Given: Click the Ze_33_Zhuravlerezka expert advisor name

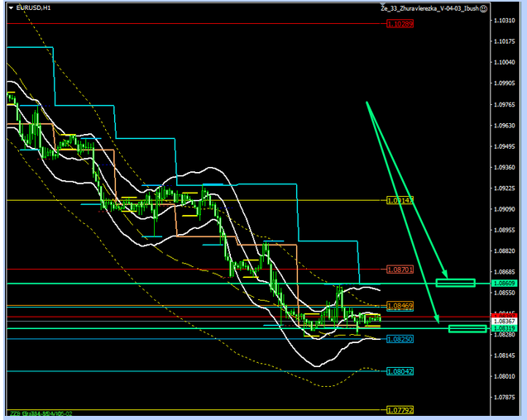Looking at the screenshot, I should click(429, 9).
